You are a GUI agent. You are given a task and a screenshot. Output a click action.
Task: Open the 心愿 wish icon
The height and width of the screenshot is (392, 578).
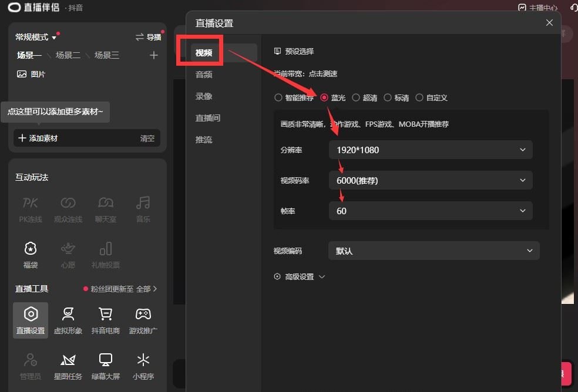[68, 255]
